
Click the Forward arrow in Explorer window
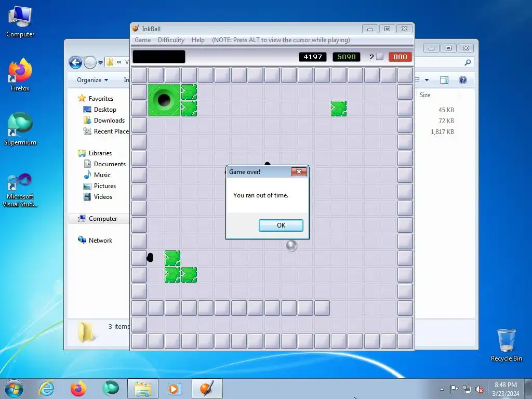[x=90, y=62]
